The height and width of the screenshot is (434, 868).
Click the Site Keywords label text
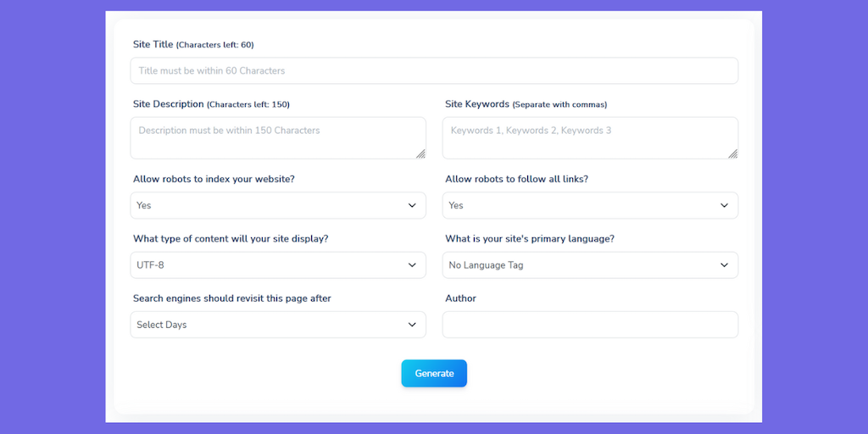(x=477, y=104)
